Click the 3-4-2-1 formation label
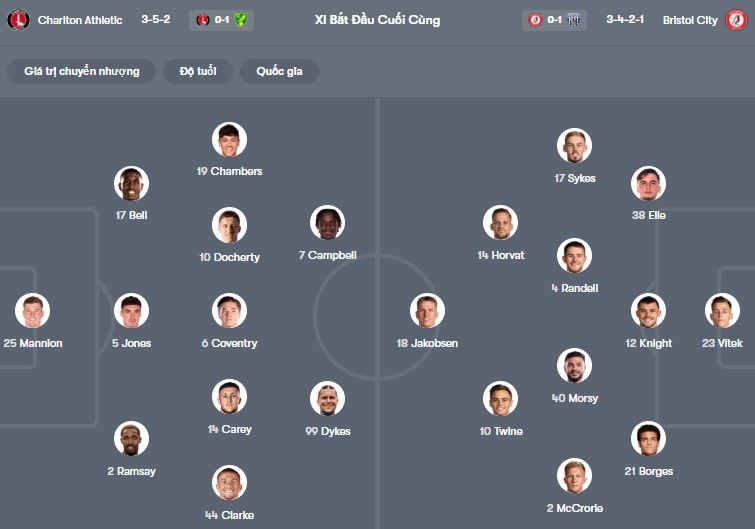 click(x=625, y=20)
